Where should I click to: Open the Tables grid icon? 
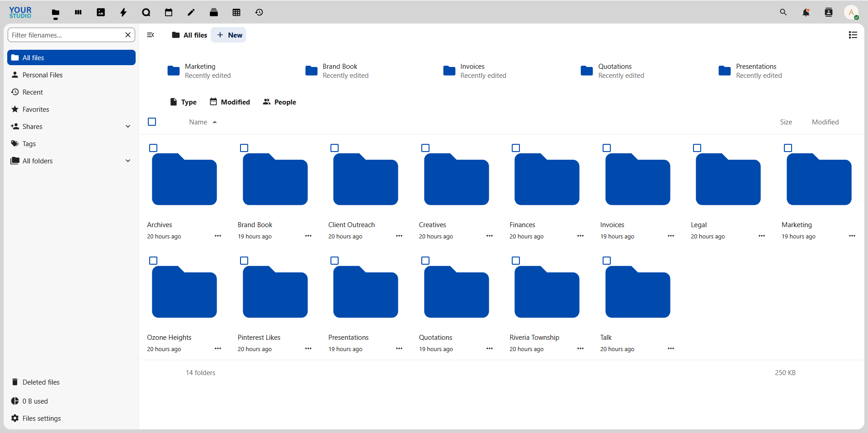coord(236,13)
